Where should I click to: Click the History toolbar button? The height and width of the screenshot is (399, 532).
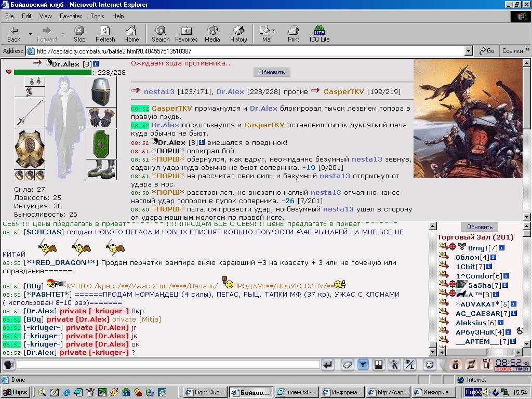pyautogui.click(x=238, y=34)
